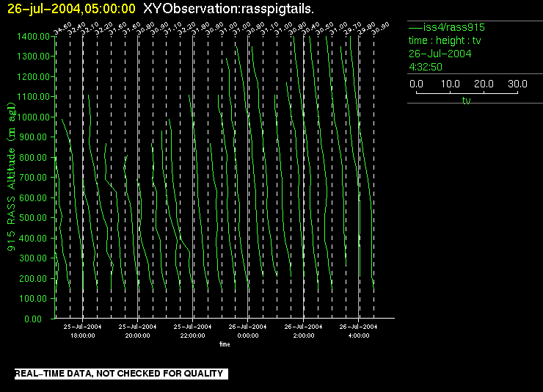This screenshot has width=543, height=392.
Task: Click the 32.40 surface value at the plot top
Action: coord(76,29)
